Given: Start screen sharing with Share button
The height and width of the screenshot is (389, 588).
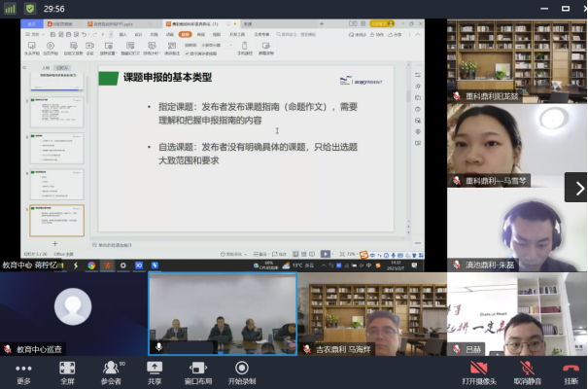Looking at the screenshot, I should point(155,371).
